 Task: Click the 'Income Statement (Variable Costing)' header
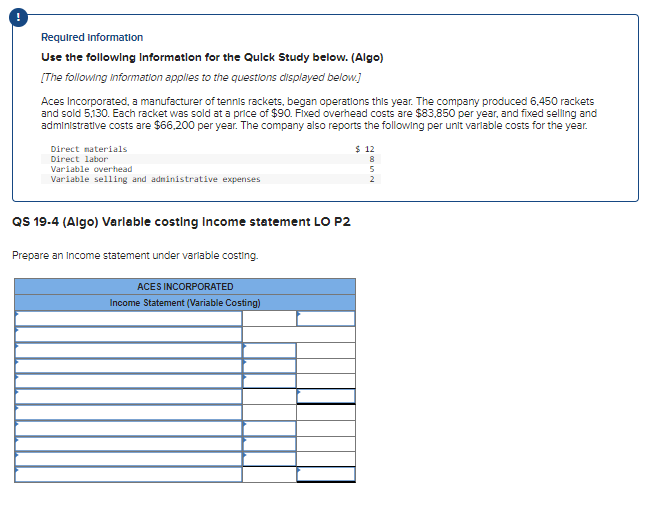(185, 303)
